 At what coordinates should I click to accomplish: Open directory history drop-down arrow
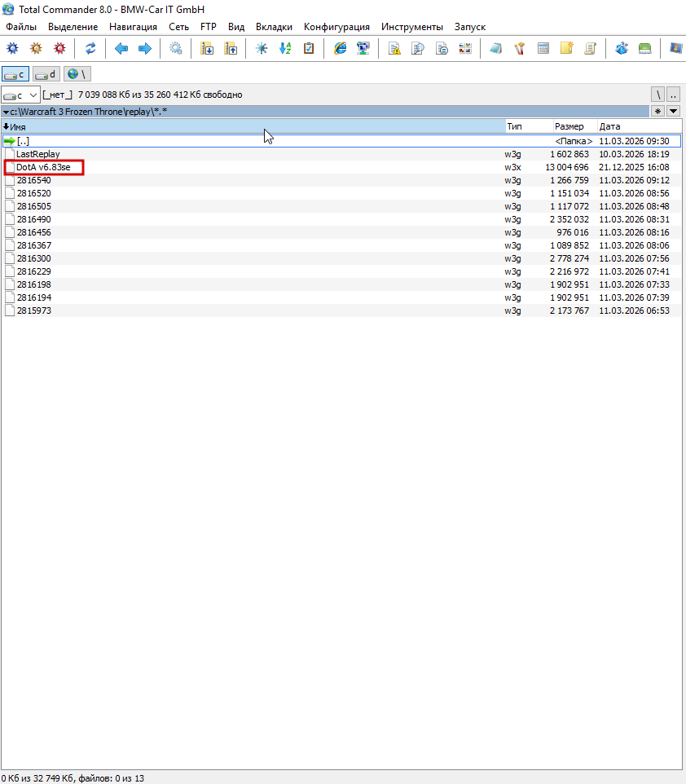pos(674,112)
